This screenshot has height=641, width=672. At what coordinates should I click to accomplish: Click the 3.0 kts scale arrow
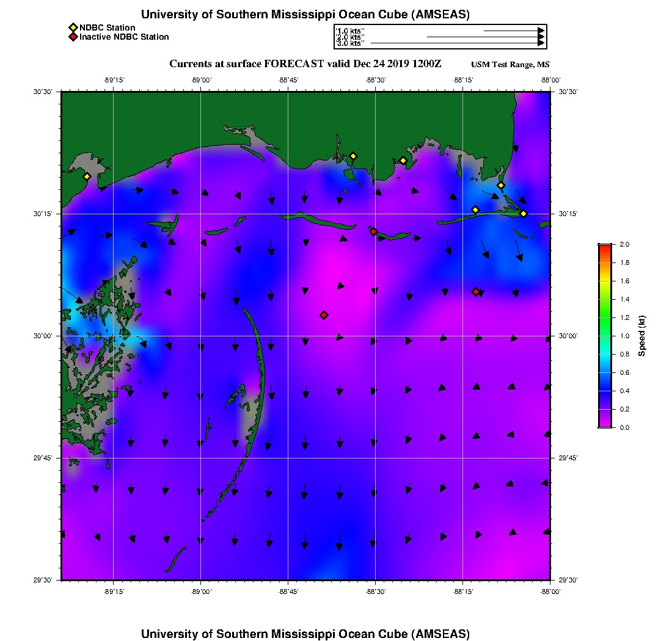click(457, 43)
